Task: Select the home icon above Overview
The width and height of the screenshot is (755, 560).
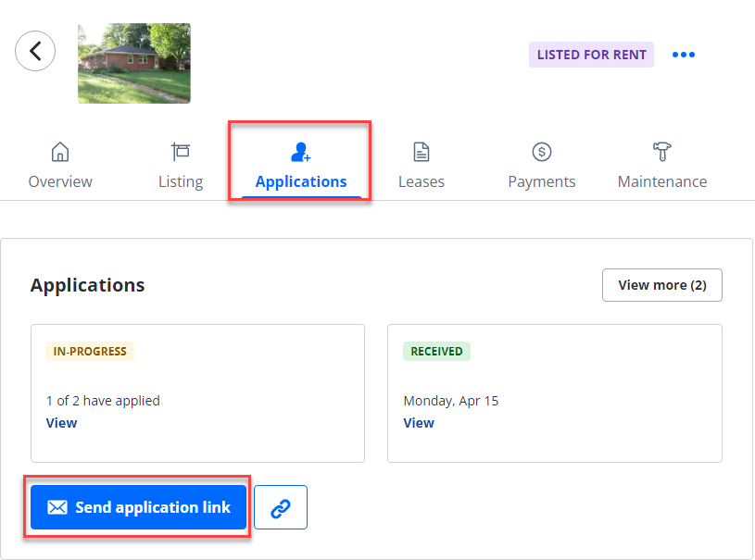Action: coord(59,151)
